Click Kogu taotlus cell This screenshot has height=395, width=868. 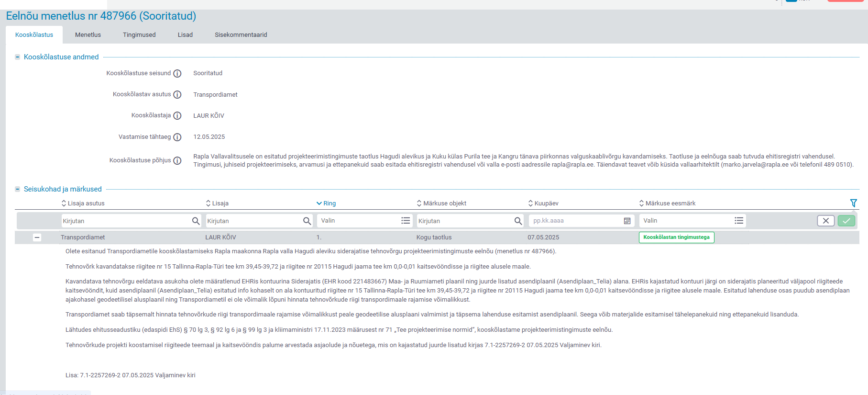tap(434, 237)
